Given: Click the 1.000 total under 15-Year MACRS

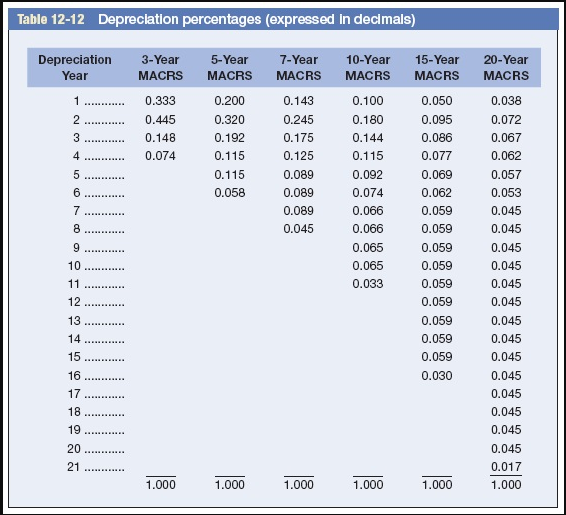Looking at the screenshot, I should click(437, 484).
